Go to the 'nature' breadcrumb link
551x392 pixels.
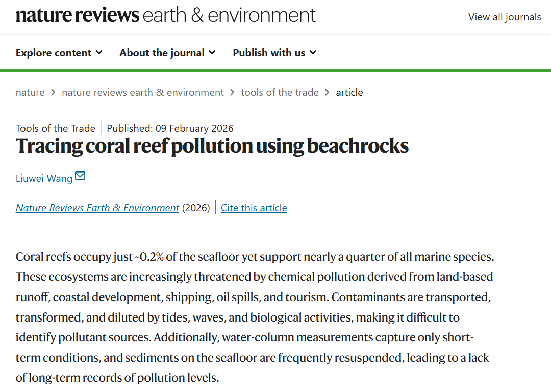[30, 92]
